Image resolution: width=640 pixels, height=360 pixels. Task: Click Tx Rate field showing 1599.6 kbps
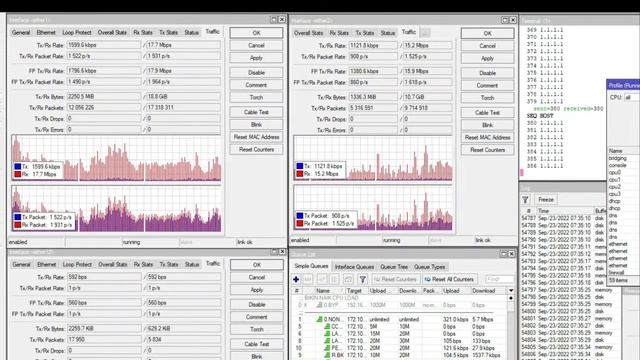(x=103, y=45)
